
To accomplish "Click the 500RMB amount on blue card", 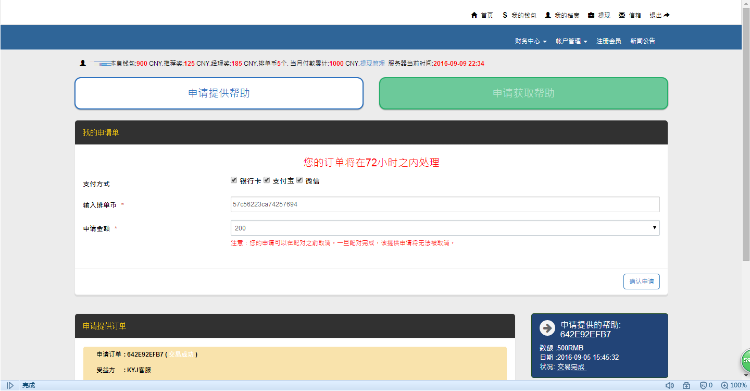I will (570, 348).
